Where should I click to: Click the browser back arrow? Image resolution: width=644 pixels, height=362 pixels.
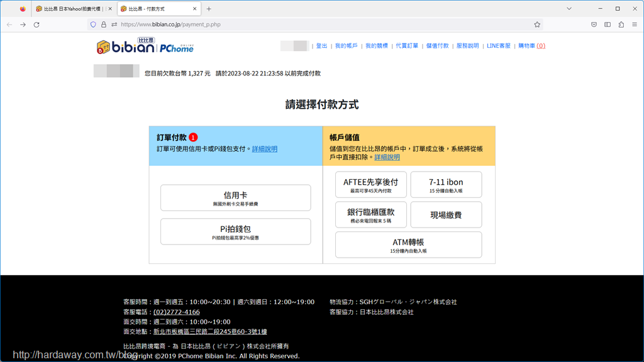point(9,25)
